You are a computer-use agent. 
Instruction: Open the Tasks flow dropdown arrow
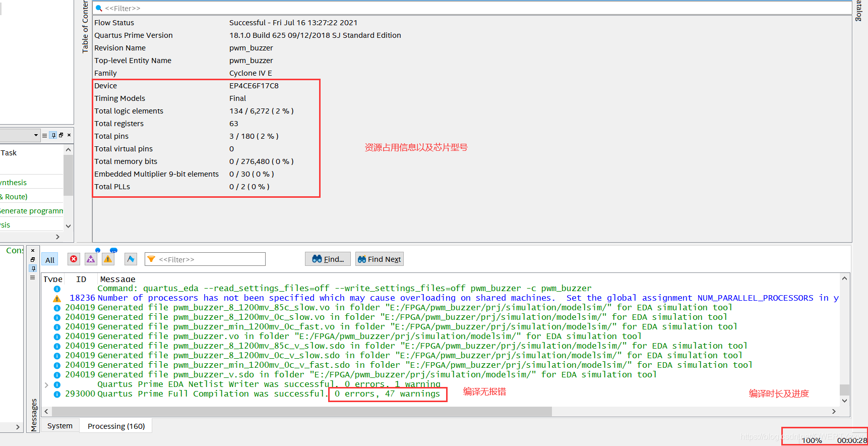36,135
